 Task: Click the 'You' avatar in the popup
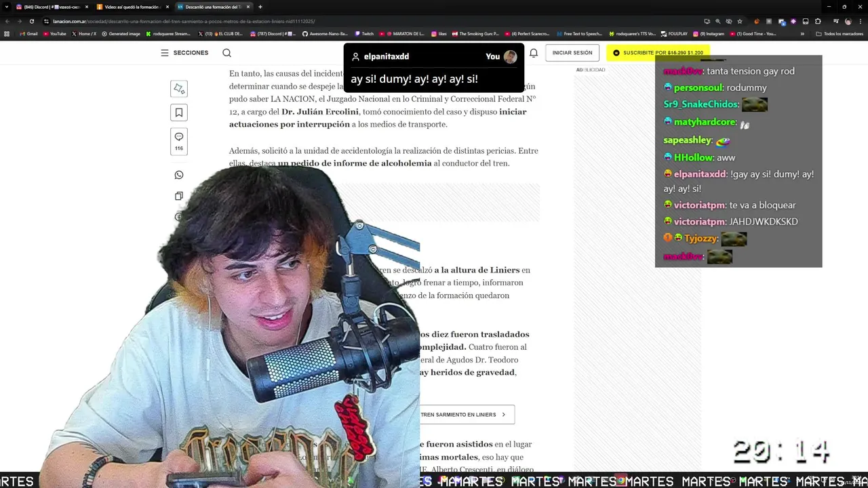click(510, 57)
